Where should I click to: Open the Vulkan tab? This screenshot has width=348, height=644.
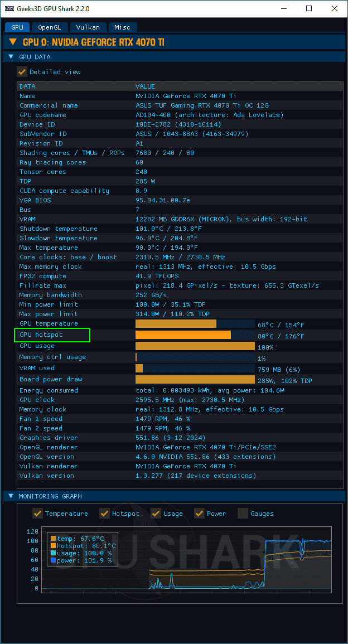[88, 27]
